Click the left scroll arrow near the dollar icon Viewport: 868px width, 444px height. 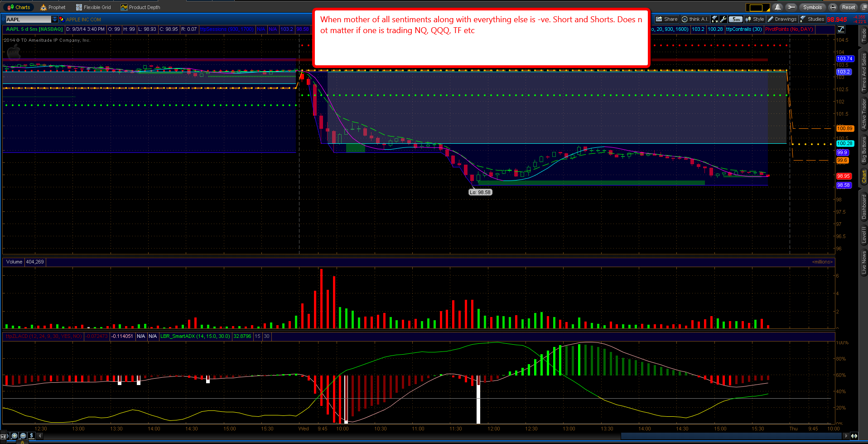click(x=40, y=436)
